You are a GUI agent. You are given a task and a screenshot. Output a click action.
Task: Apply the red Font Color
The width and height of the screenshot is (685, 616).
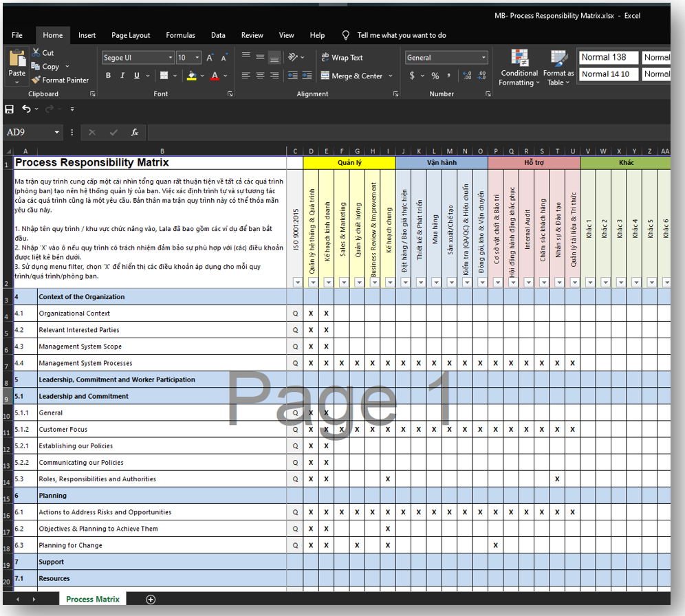[215, 76]
